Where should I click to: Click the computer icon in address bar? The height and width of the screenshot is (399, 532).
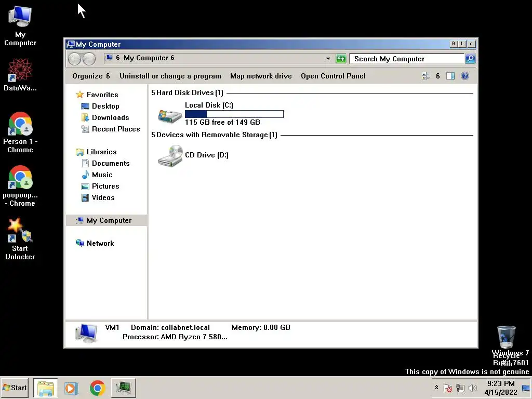[x=109, y=58]
